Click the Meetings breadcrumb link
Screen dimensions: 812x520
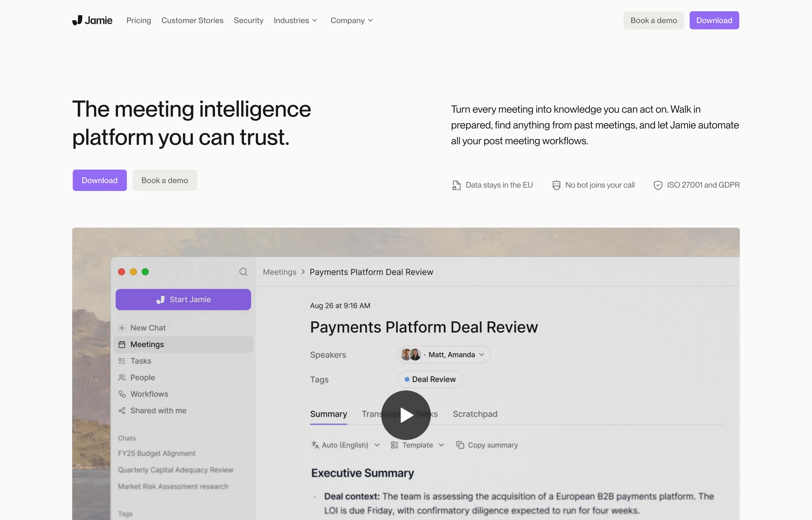click(279, 272)
